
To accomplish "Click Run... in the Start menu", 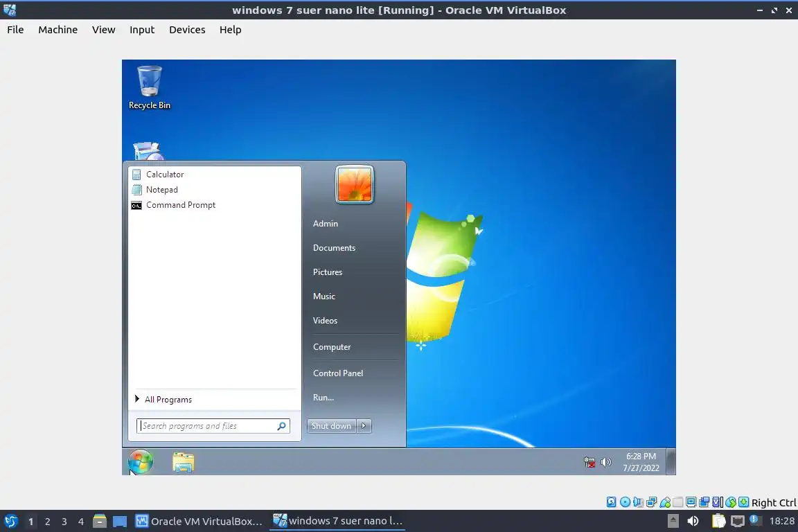I will click(x=323, y=398).
